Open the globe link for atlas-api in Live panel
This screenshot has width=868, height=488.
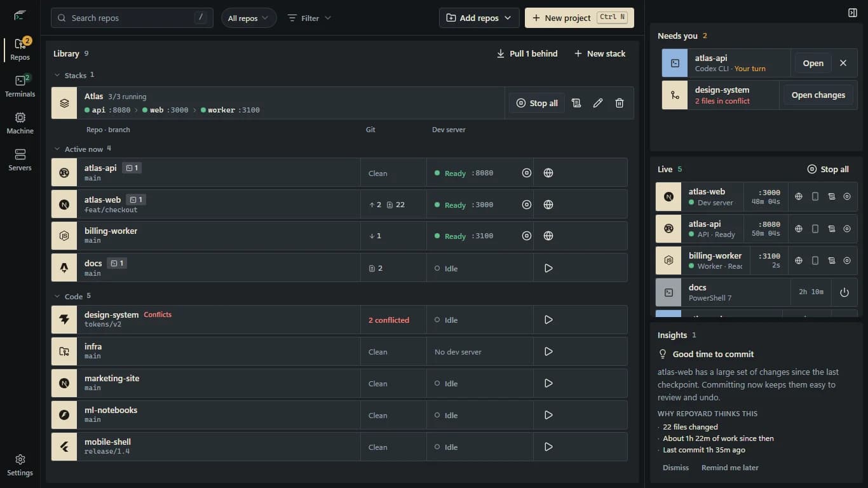(799, 228)
